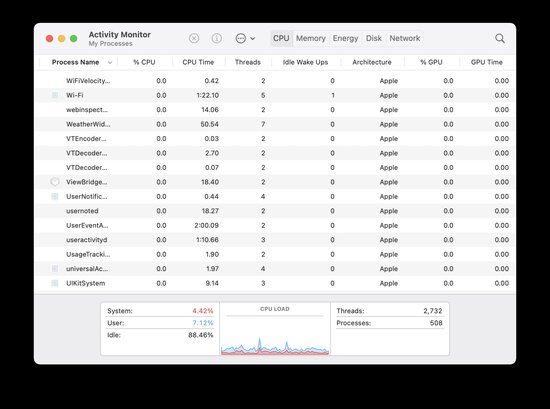Switch to the Memory tab
The width and height of the screenshot is (550, 409).
[311, 38]
